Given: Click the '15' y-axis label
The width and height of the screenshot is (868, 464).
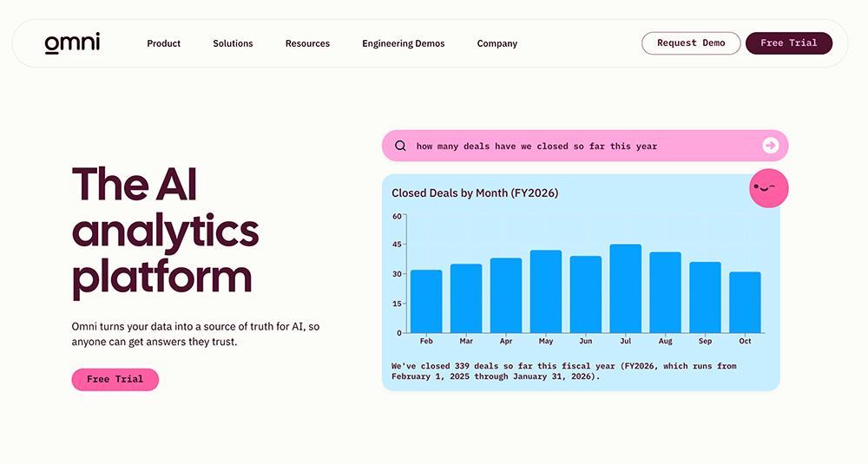Looking at the screenshot, I should (397, 304).
